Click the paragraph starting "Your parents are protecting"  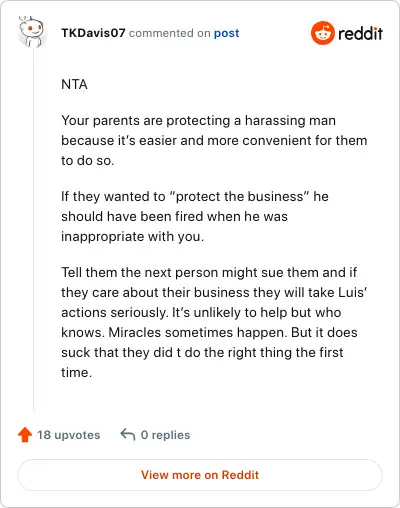(214, 140)
